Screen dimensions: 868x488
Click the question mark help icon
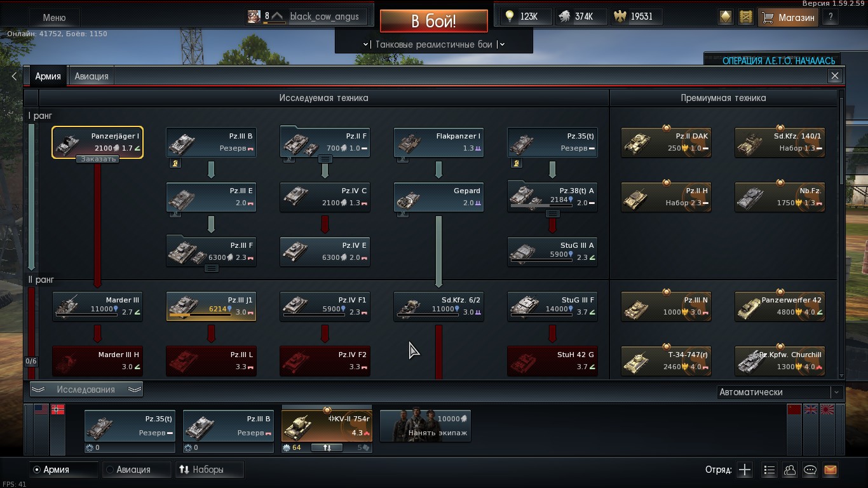831,17
